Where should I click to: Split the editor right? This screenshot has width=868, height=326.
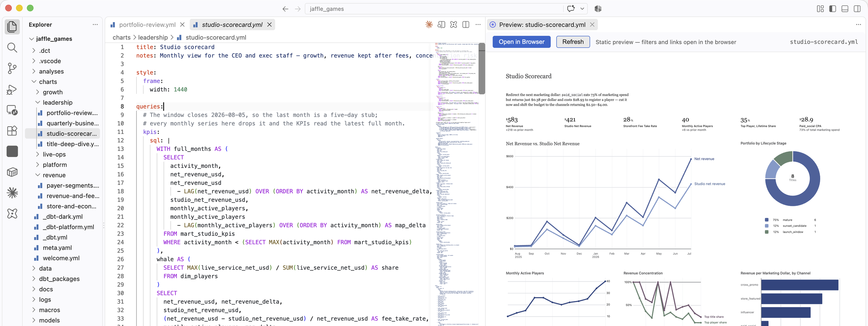(466, 25)
